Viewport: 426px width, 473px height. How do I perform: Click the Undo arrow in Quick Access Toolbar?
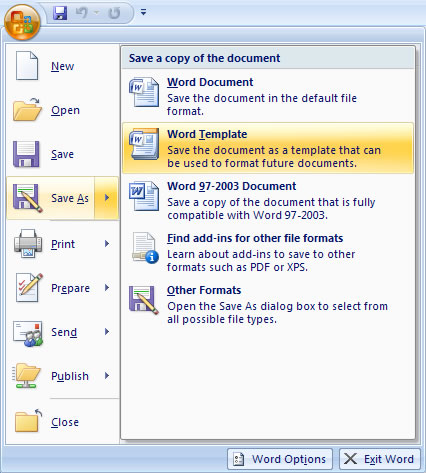pyautogui.click(x=81, y=13)
